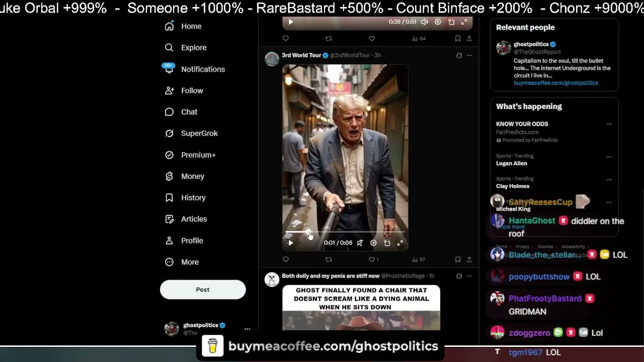644x362 pixels.
Task: Repost the top video post
Action: (x=329, y=38)
